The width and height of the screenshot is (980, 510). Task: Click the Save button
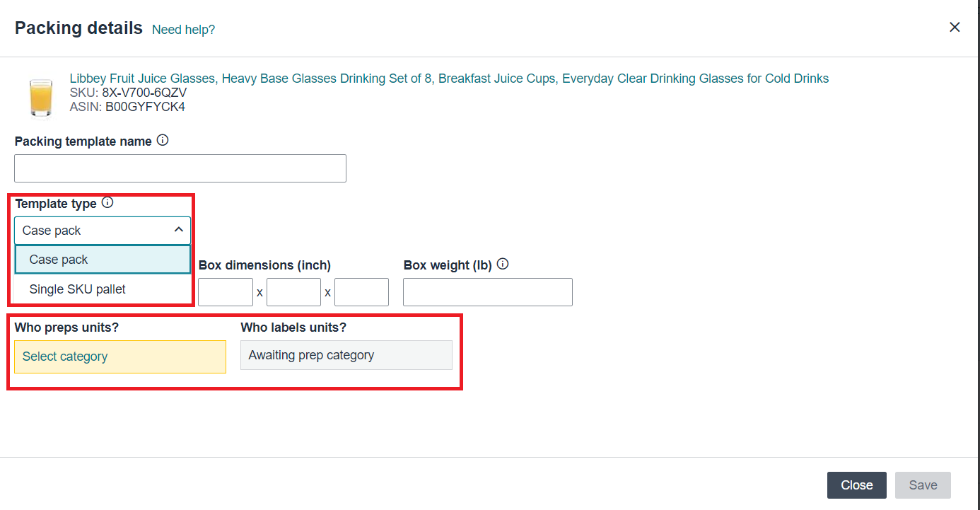(923, 485)
